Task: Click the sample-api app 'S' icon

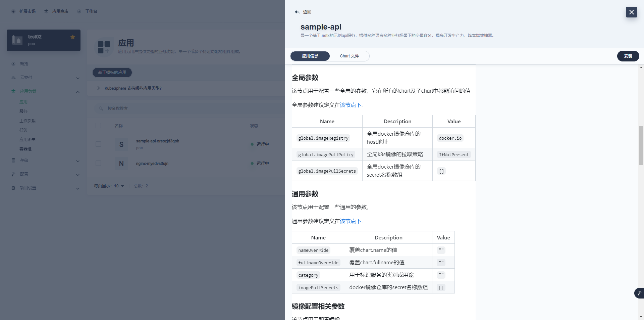Action: point(121,144)
